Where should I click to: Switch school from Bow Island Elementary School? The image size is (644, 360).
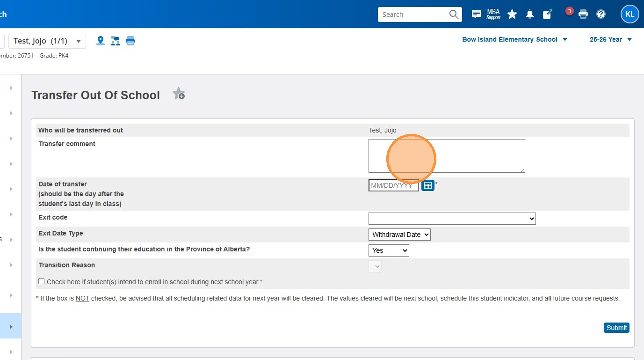click(x=514, y=39)
